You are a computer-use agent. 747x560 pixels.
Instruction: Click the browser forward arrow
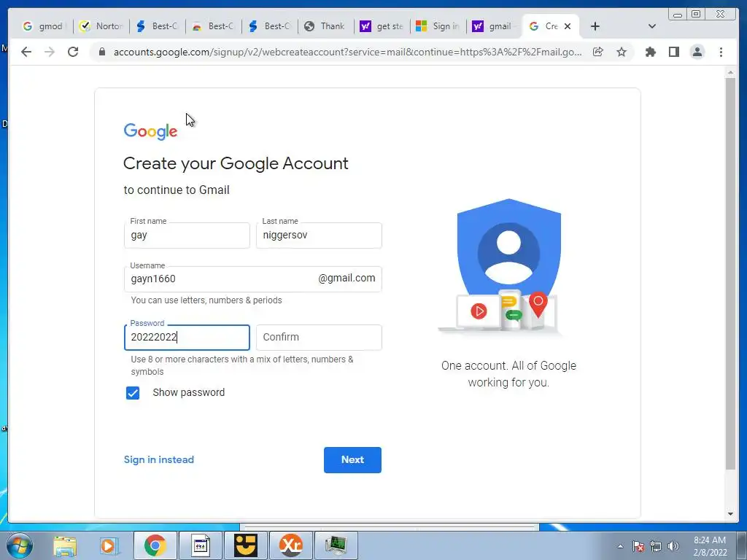[50, 52]
